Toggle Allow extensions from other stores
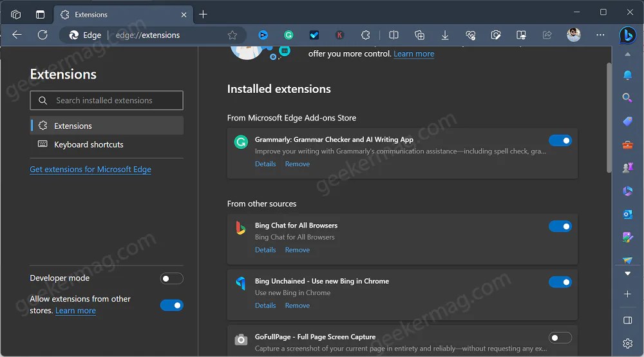 tap(172, 305)
